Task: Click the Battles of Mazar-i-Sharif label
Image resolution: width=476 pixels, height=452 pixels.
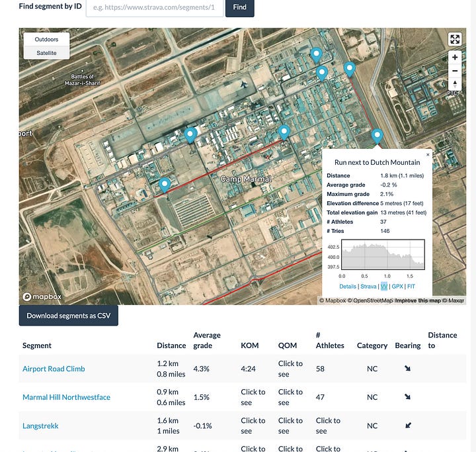Action: [82, 79]
